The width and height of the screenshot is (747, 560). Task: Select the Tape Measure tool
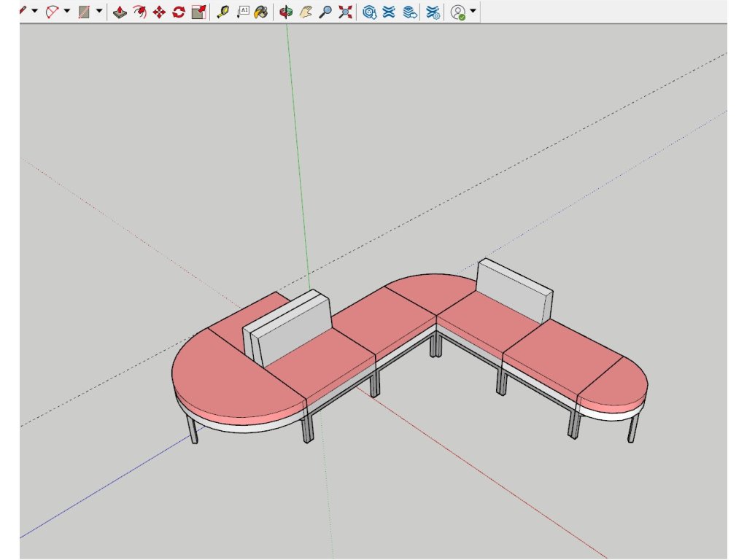point(223,12)
